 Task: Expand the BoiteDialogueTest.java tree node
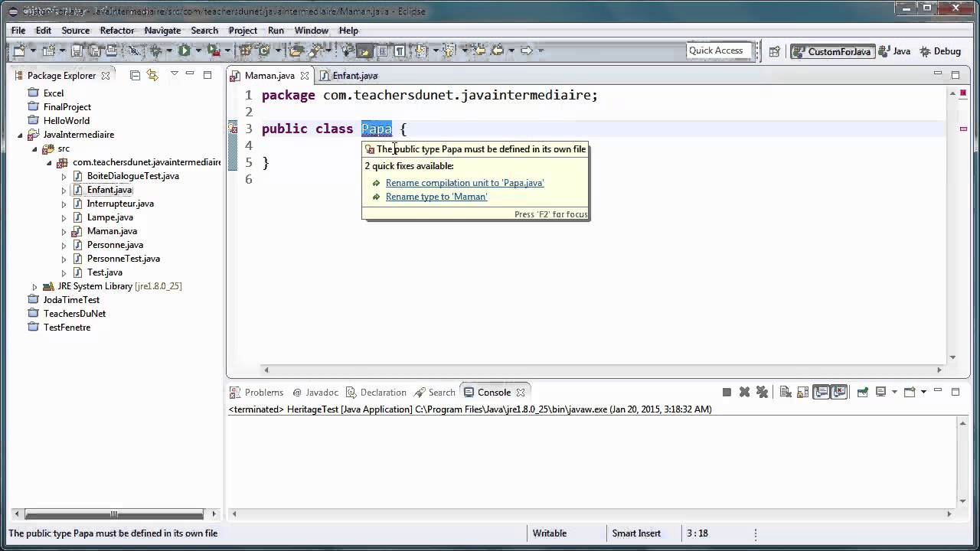click(x=64, y=176)
